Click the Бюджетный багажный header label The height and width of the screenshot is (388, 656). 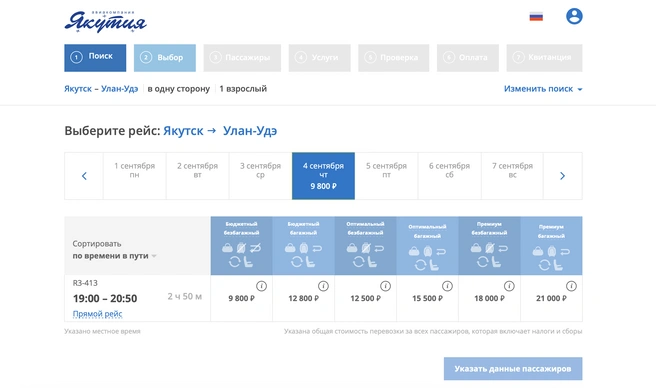click(x=303, y=228)
